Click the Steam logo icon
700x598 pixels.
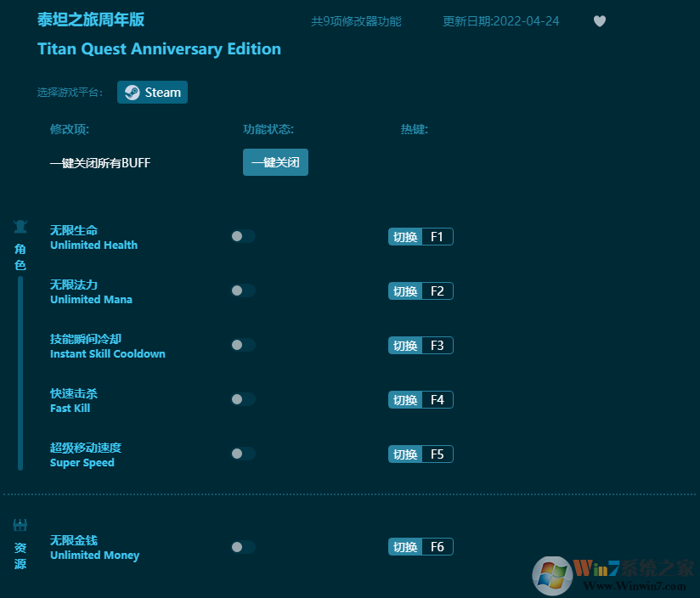pos(133,93)
